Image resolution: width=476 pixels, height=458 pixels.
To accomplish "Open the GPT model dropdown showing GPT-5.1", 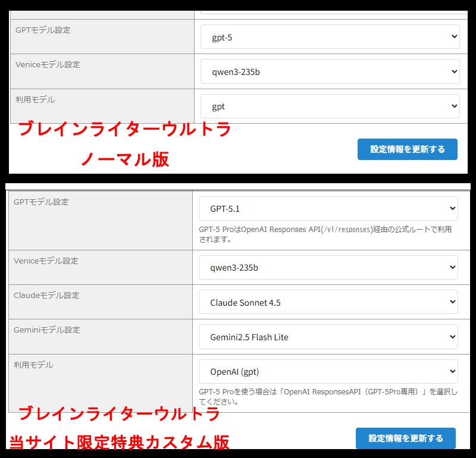I will coord(328,209).
